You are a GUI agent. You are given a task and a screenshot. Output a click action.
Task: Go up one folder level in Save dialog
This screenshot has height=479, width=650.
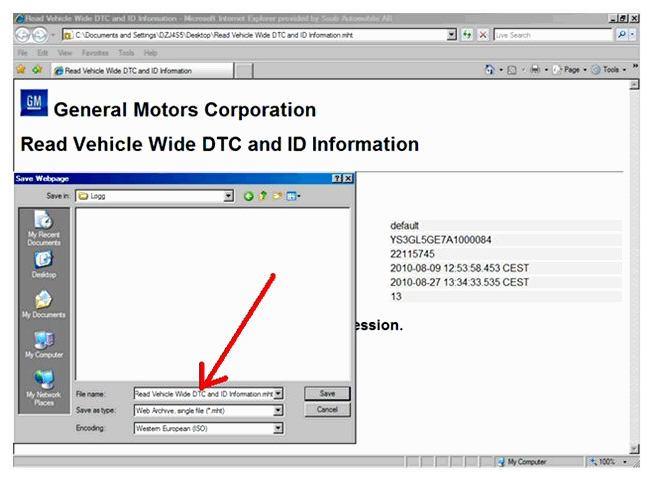click(x=262, y=196)
